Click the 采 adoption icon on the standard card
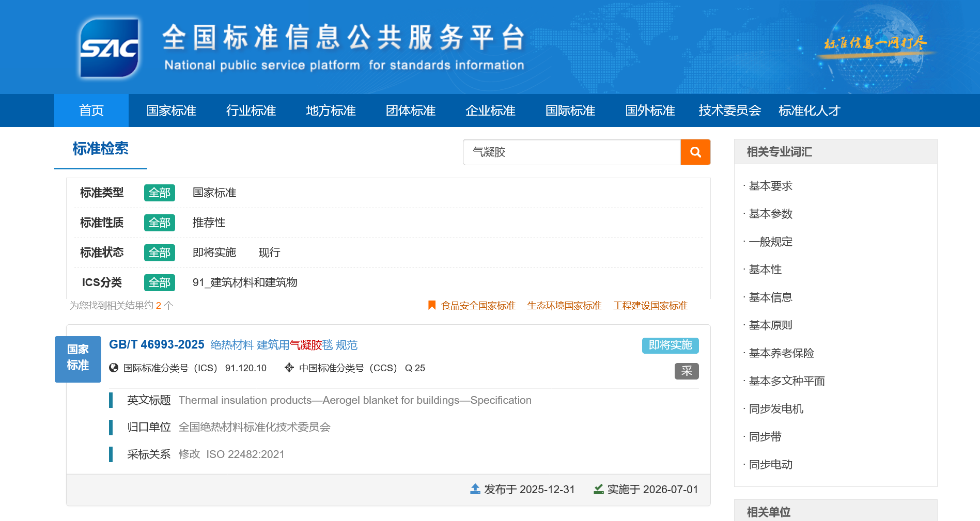This screenshot has width=980, height=521. point(686,371)
